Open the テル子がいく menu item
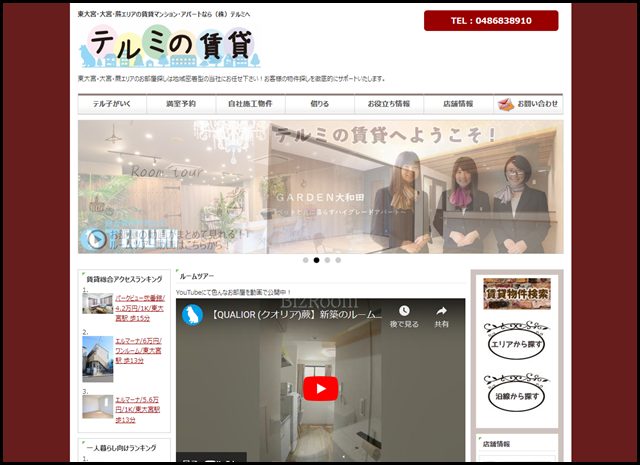 pyautogui.click(x=112, y=104)
